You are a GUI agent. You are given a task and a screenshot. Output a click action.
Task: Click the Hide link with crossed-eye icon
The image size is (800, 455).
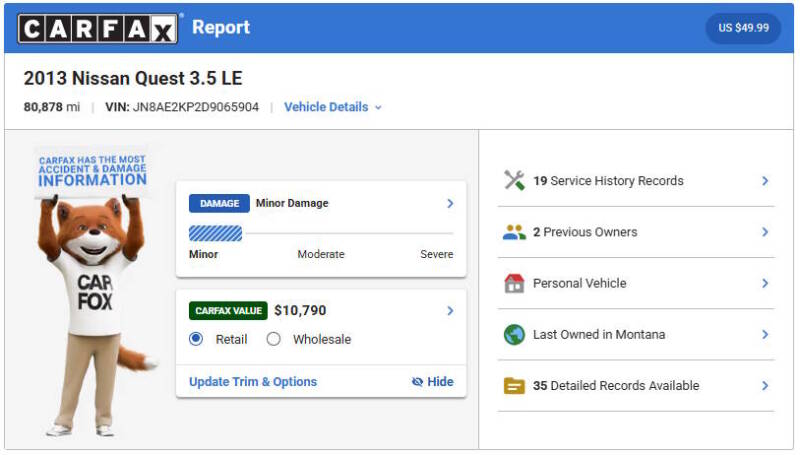433,382
